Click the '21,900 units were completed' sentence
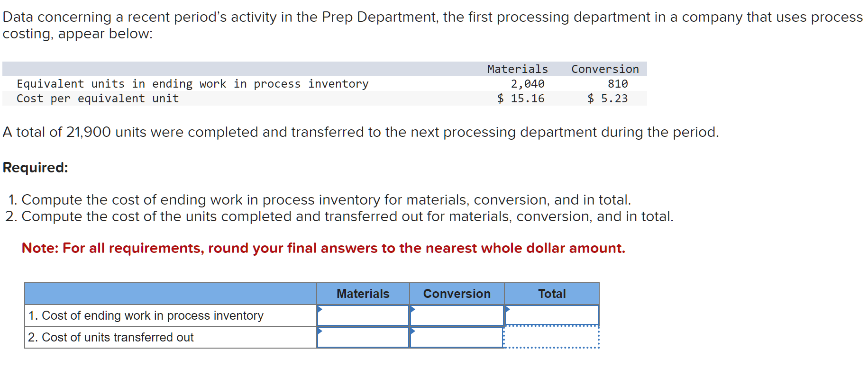This screenshot has width=868, height=377. click(361, 132)
